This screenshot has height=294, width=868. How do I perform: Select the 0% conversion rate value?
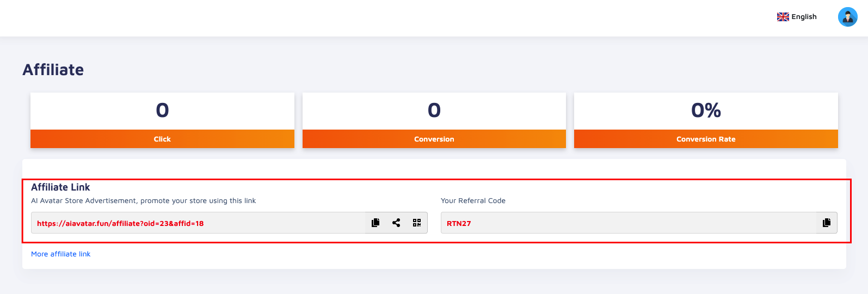[x=706, y=111]
